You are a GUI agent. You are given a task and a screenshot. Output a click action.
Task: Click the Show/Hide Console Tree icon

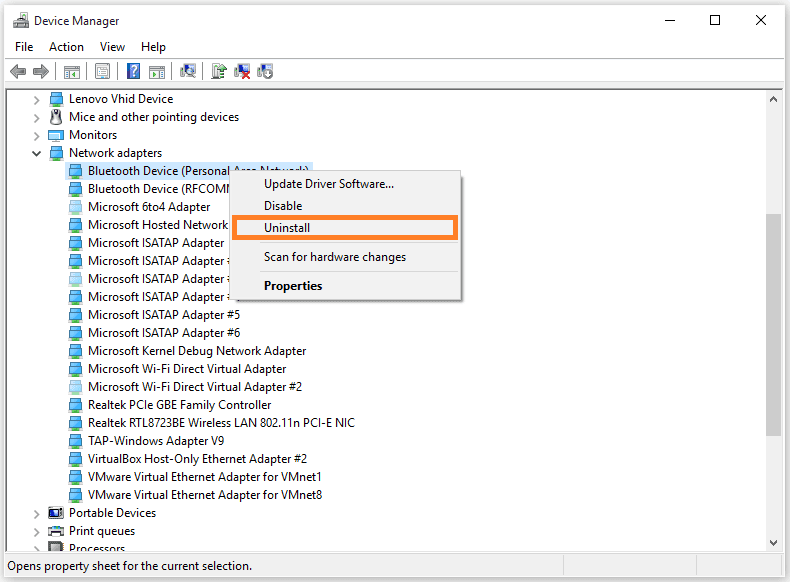point(72,72)
